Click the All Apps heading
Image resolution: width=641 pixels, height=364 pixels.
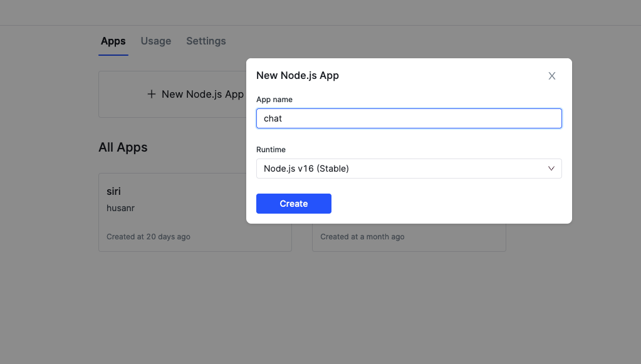click(x=123, y=147)
